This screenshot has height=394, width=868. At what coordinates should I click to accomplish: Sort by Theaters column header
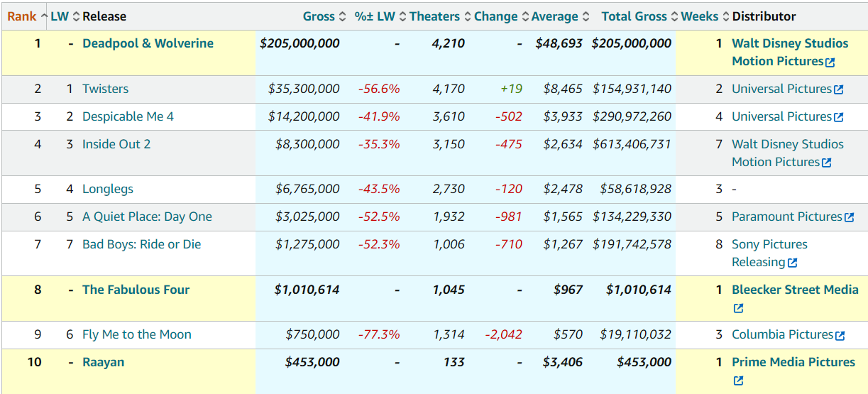434,16
